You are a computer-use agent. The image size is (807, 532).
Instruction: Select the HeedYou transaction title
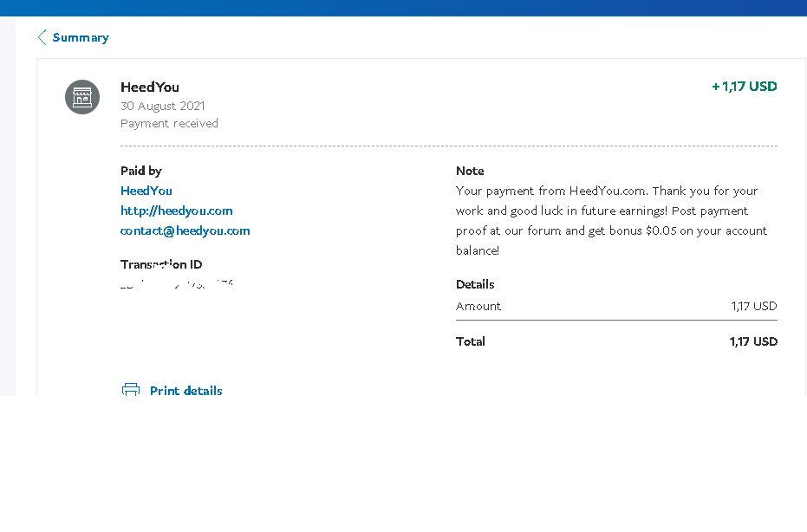tap(150, 87)
